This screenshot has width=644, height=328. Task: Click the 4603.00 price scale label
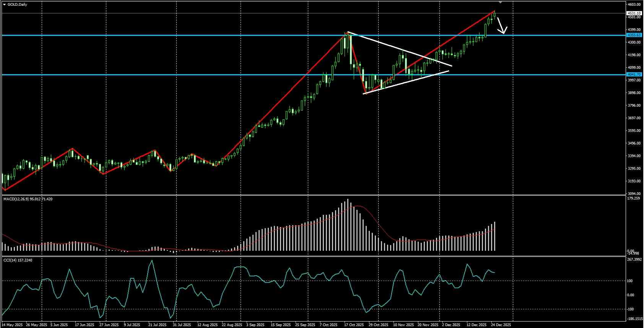[634, 5]
